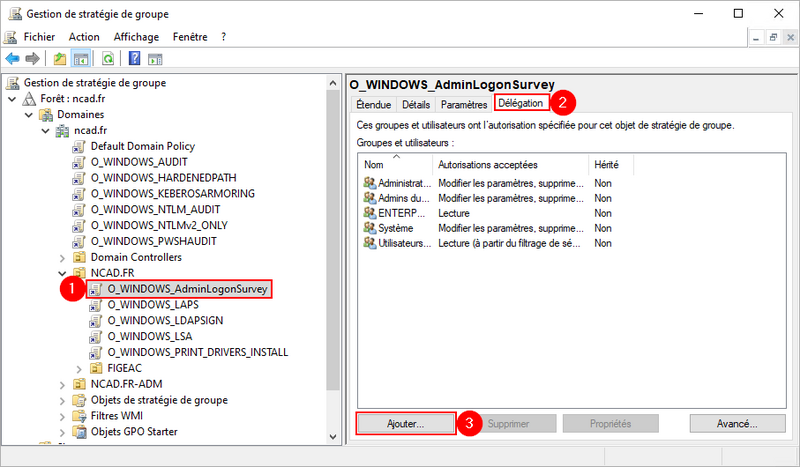
Task: Click the Forward arrow toolbar icon
Action: 32,59
